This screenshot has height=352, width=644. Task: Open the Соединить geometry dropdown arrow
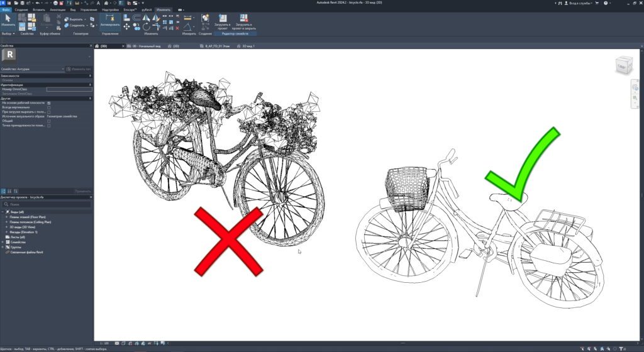coord(87,25)
